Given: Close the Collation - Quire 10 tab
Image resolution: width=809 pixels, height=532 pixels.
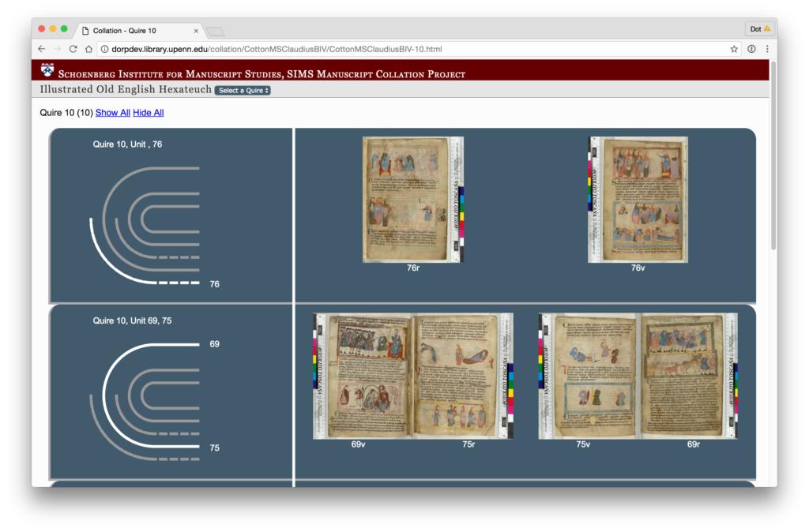Looking at the screenshot, I should (196, 31).
